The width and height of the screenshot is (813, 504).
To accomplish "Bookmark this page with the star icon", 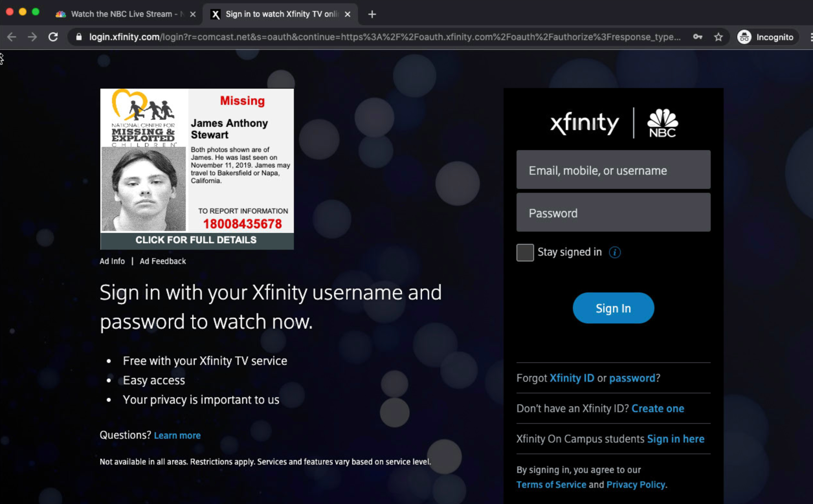I will (718, 37).
